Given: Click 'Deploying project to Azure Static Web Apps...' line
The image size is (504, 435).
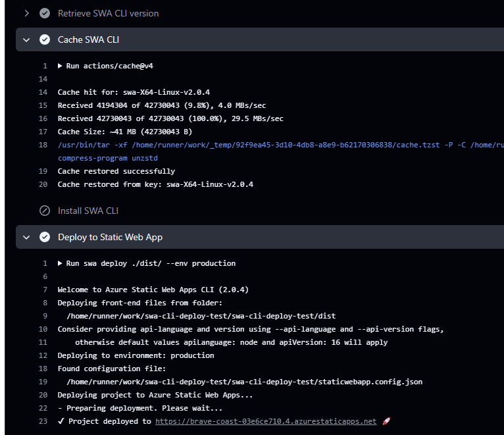Looking at the screenshot, I should coord(155,395).
